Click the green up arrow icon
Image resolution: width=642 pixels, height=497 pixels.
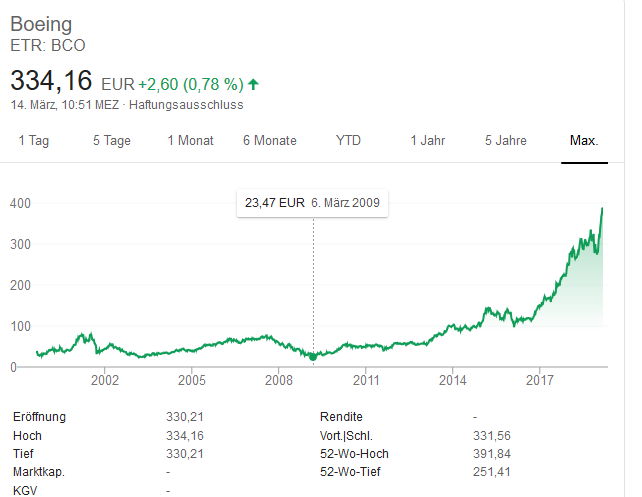[253, 83]
